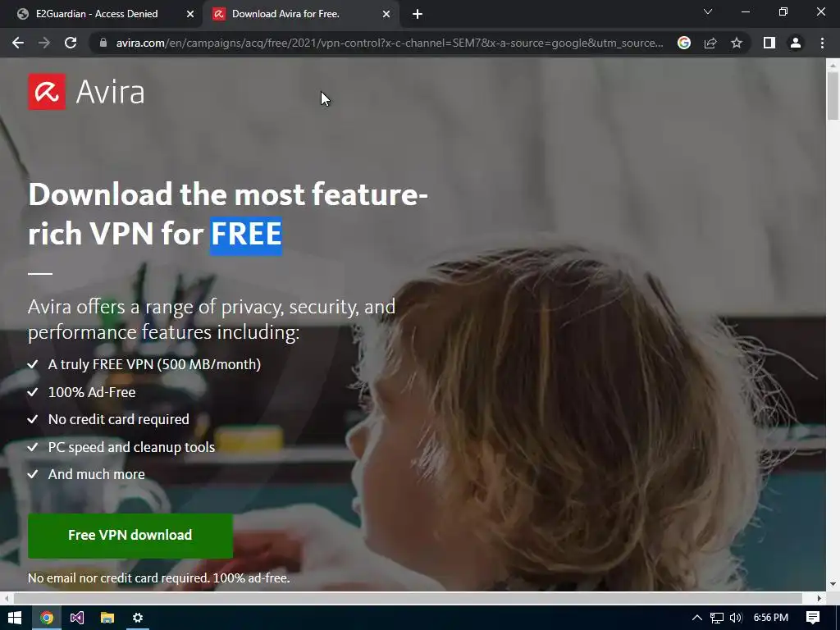Click the scroll right arrow
The width and height of the screenshot is (840, 630).
(x=819, y=598)
